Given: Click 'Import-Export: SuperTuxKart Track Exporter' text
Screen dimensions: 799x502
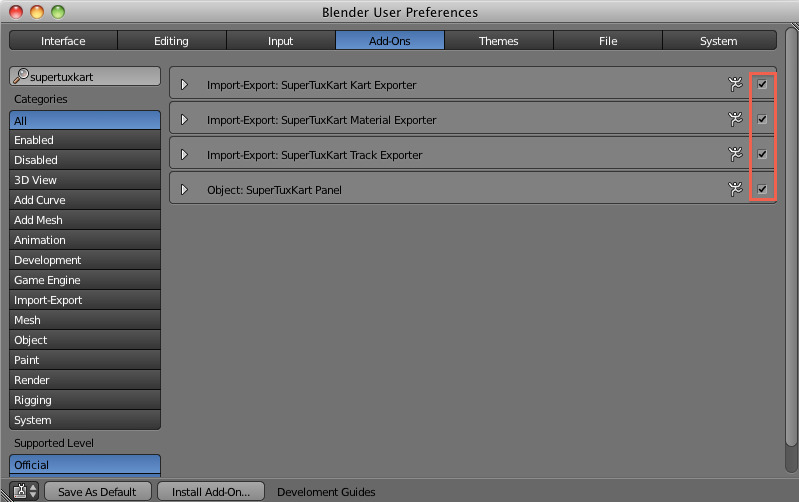Looking at the screenshot, I should pyautogui.click(x=314, y=155).
